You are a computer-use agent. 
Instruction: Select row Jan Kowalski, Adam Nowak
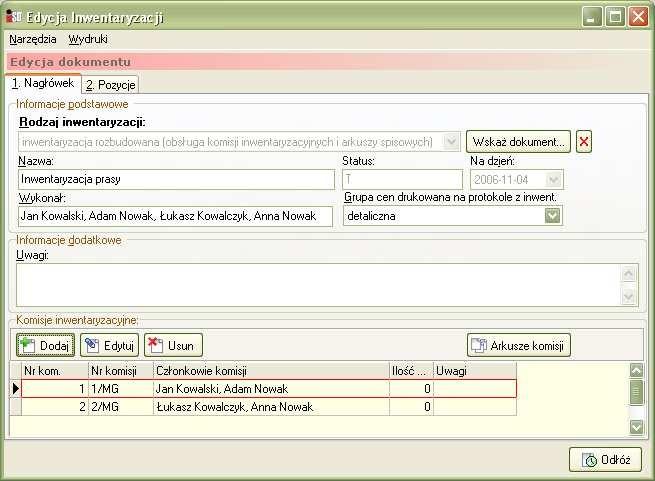(269, 389)
